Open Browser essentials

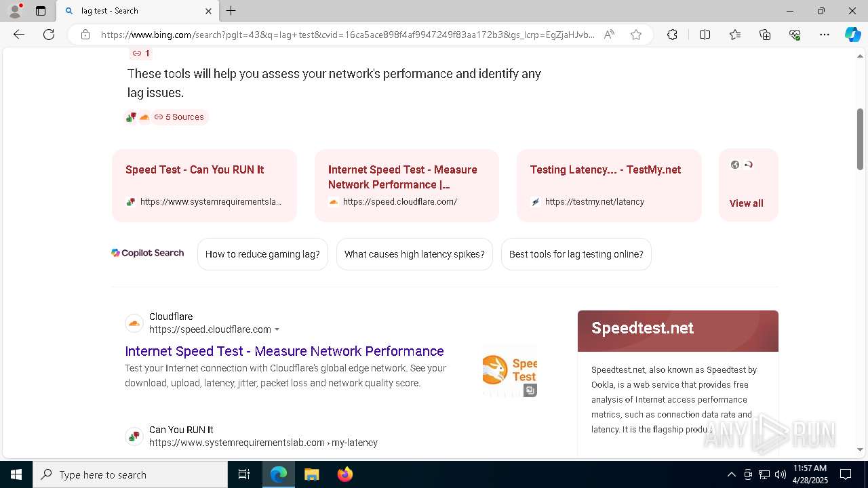795,35
